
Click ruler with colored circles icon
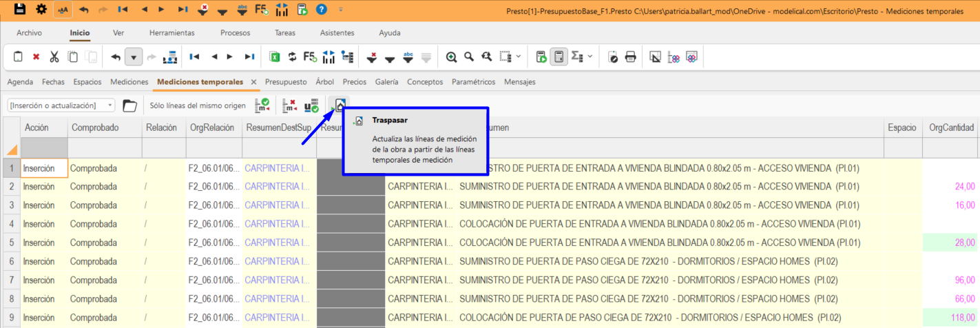coord(674,57)
